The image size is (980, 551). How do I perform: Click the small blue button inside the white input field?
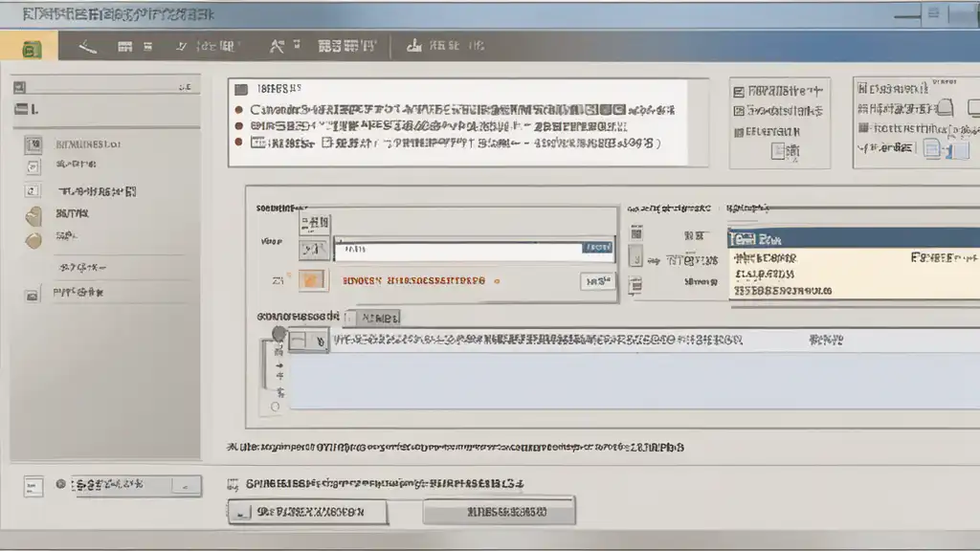coord(597,248)
